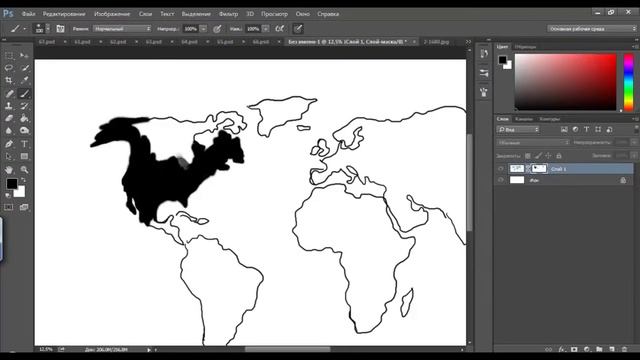Hide the Фон background layer

pyautogui.click(x=501, y=180)
